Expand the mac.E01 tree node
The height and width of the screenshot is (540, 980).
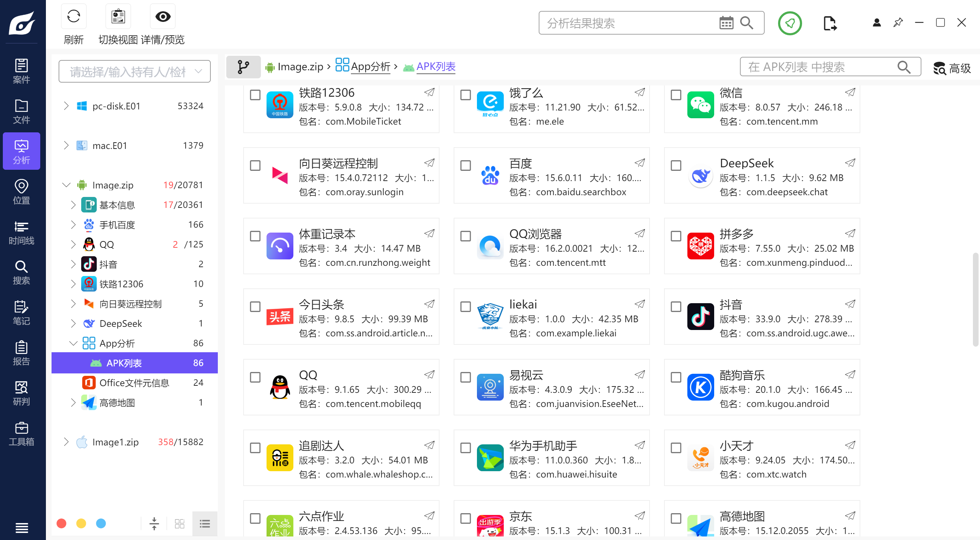click(x=66, y=145)
